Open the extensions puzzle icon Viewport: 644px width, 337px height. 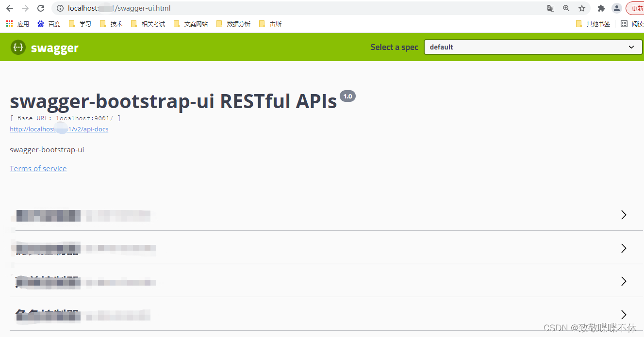601,8
